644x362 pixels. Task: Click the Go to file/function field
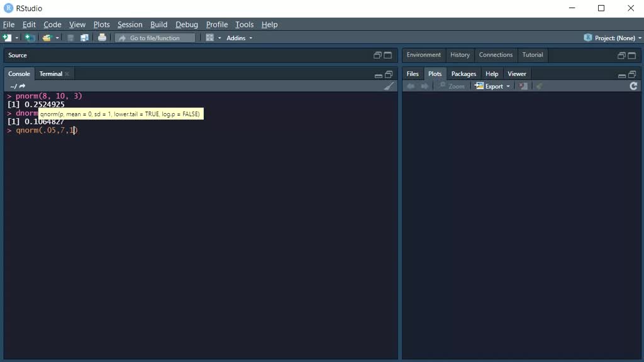pos(155,38)
